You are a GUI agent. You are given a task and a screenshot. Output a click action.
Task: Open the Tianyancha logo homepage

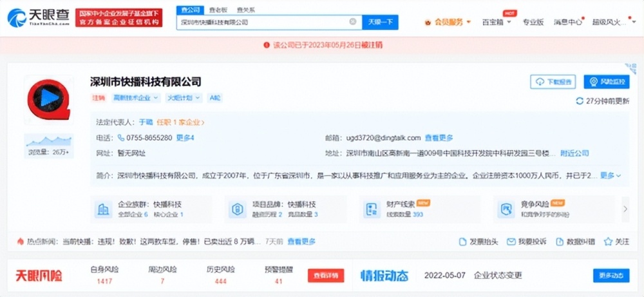pos(39,17)
